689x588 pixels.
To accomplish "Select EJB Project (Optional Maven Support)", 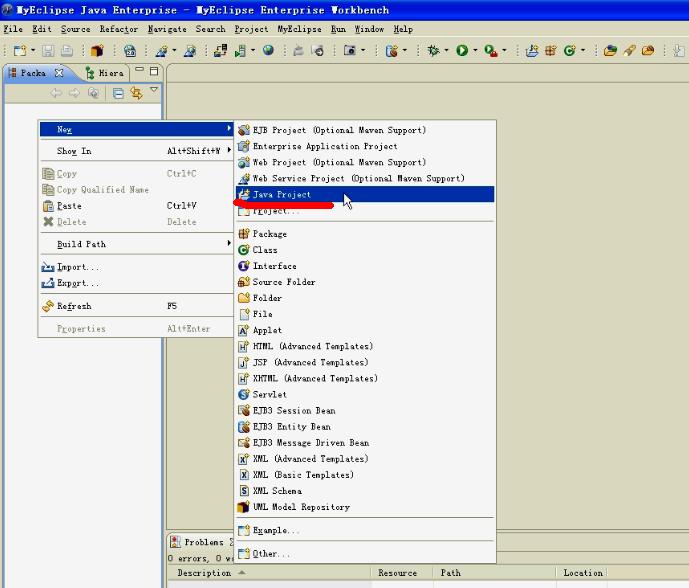I will pyautogui.click(x=365, y=130).
